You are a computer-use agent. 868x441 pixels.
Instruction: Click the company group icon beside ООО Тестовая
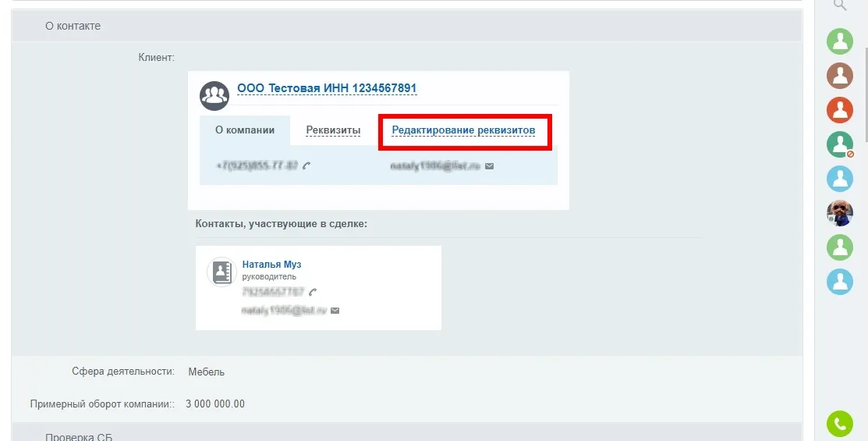(214, 95)
